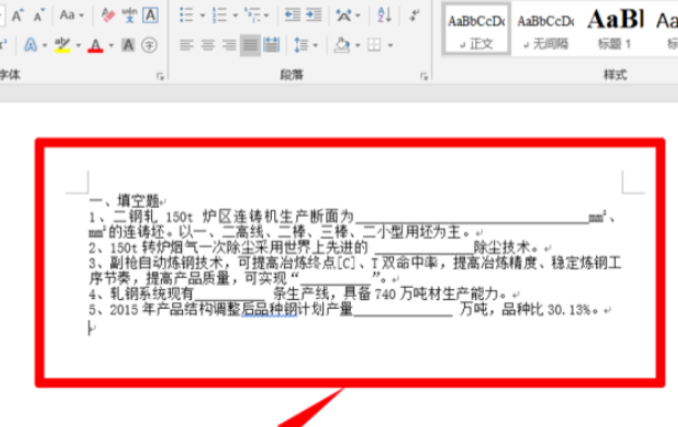
Task: Click the Text Effects glowing A icon
Action: tap(31, 45)
